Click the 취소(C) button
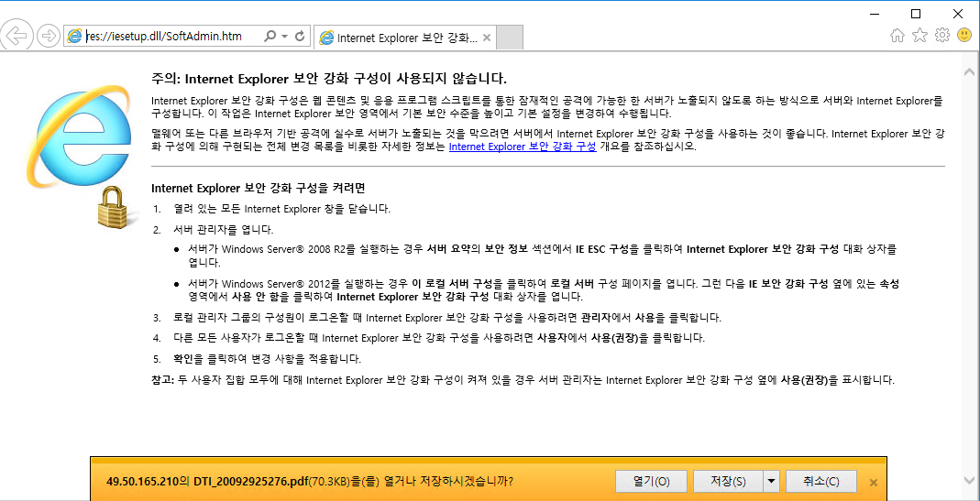 pyautogui.click(x=821, y=482)
